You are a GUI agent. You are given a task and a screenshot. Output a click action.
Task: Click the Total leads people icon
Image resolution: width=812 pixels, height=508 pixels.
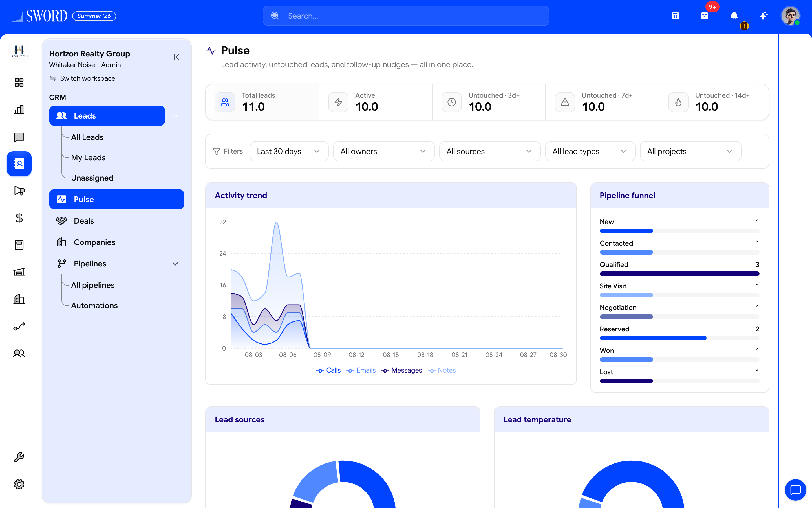click(x=225, y=102)
